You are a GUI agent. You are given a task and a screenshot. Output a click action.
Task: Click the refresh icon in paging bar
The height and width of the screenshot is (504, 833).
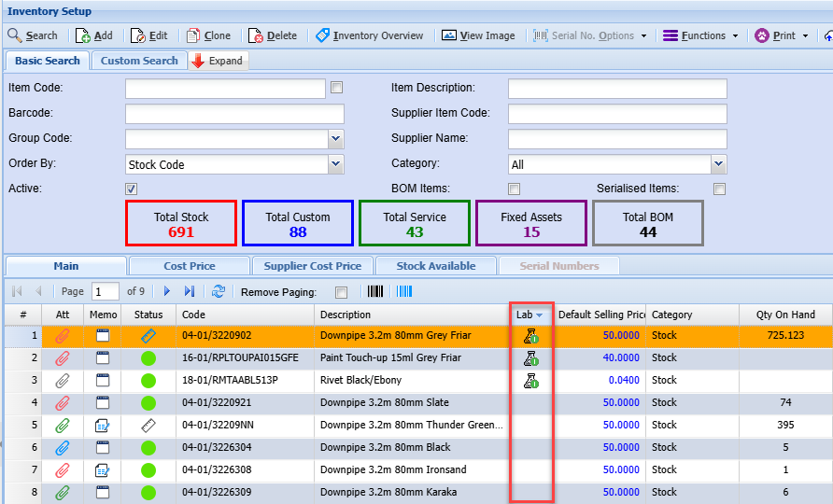pyautogui.click(x=219, y=291)
